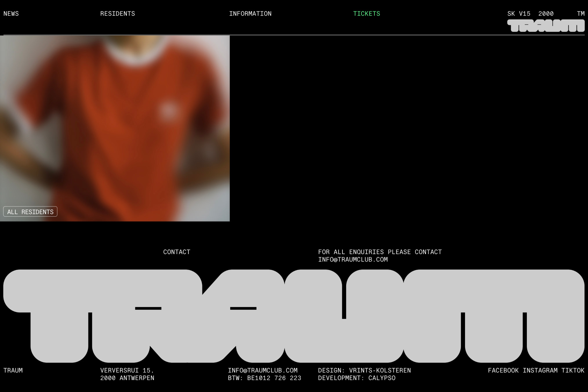
Task: Open the NEWS page
Action: pyautogui.click(x=11, y=14)
